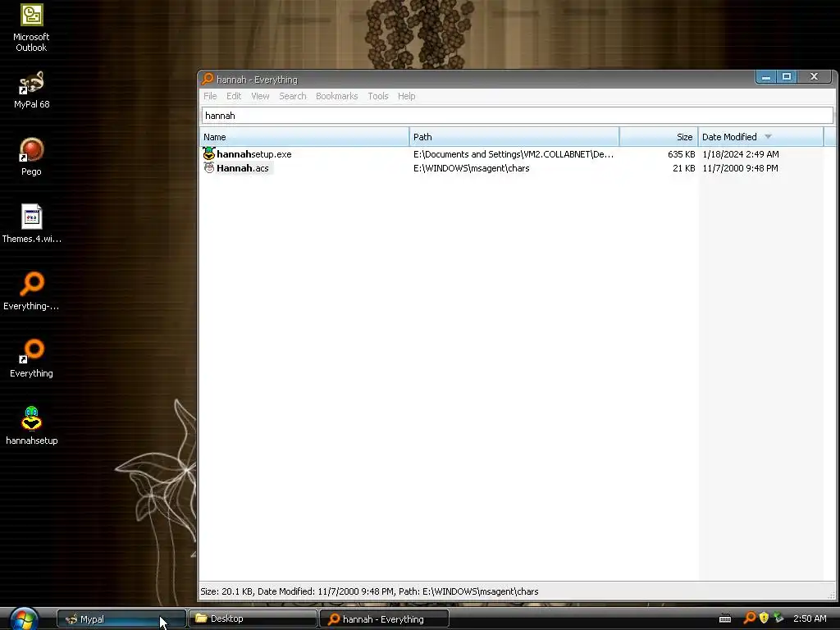Click the 2:50 AM taskbar clock

tap(810, 619)
